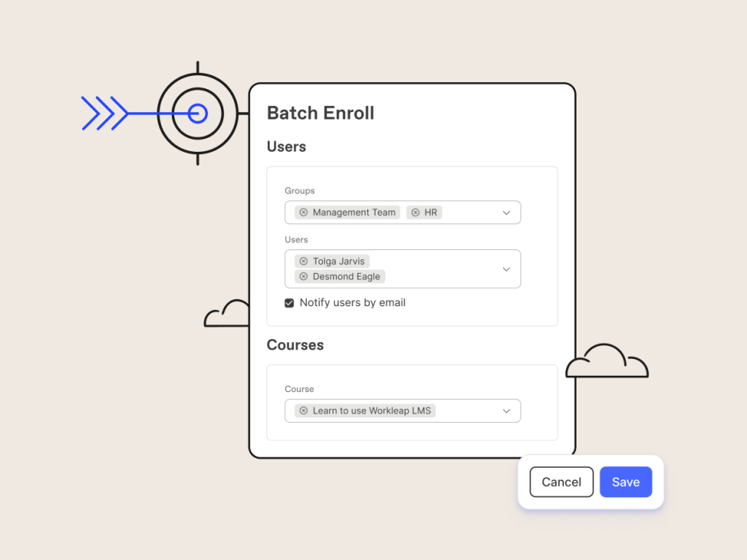Click the Desmond Eagle name tag
The height and width of the screenshot is (560, 747).
[x=346, y=276]
